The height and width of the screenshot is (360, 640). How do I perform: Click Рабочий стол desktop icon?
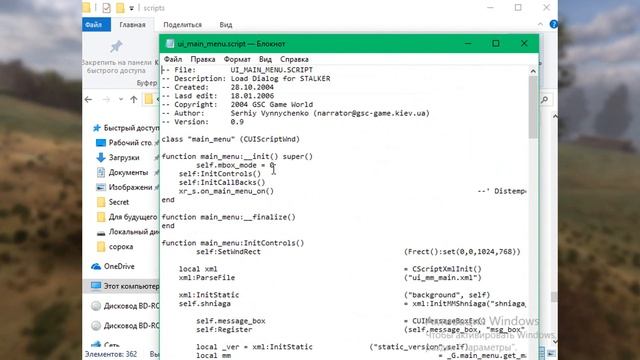tap(101, 143)
